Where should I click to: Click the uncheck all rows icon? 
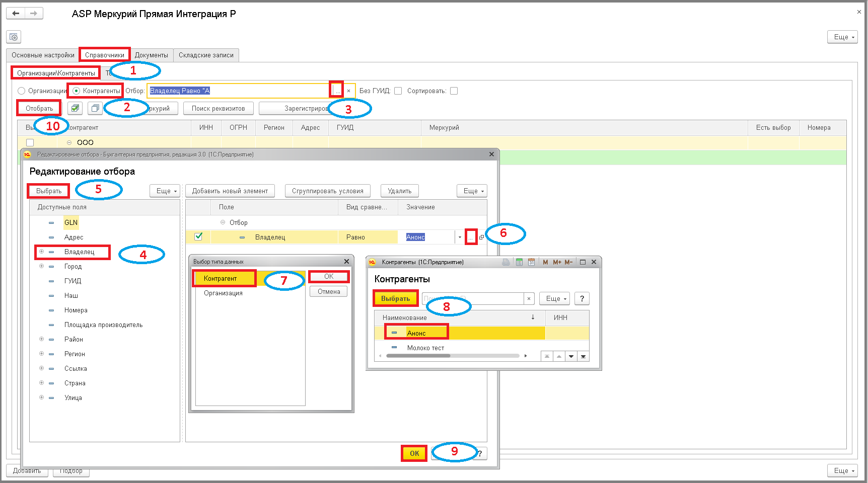point(95,108)
